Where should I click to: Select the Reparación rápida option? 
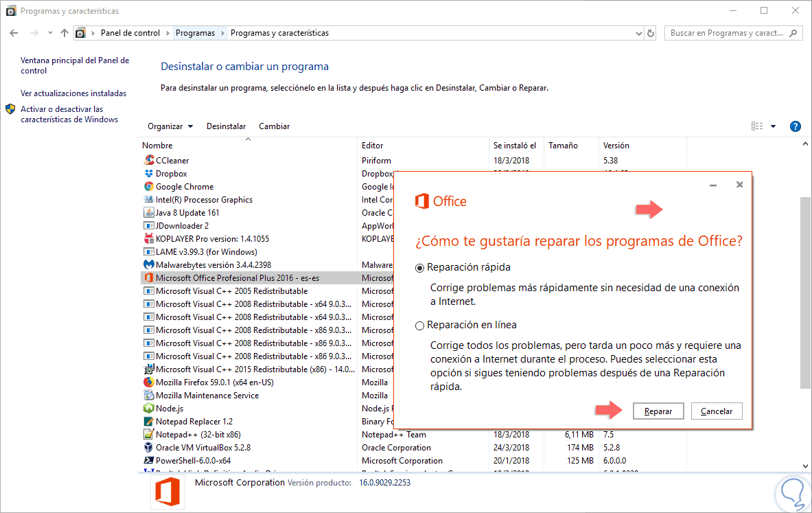tap(419, 267)
